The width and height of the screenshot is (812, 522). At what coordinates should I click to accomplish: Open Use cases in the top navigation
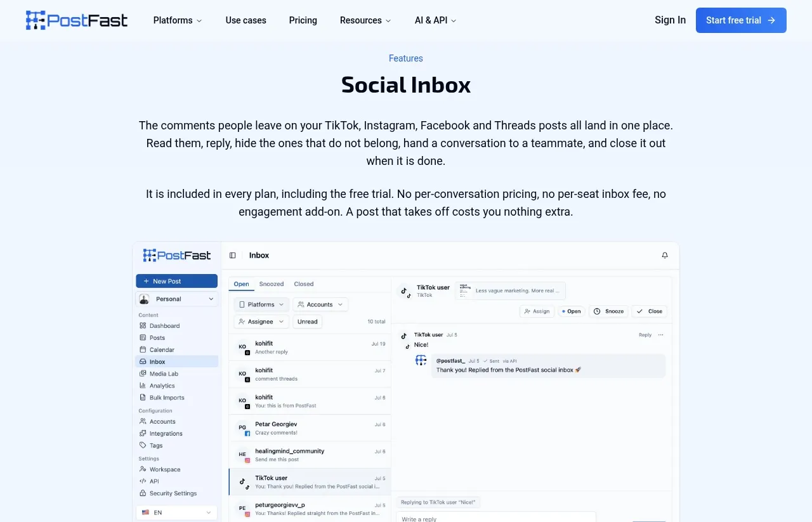246,20
